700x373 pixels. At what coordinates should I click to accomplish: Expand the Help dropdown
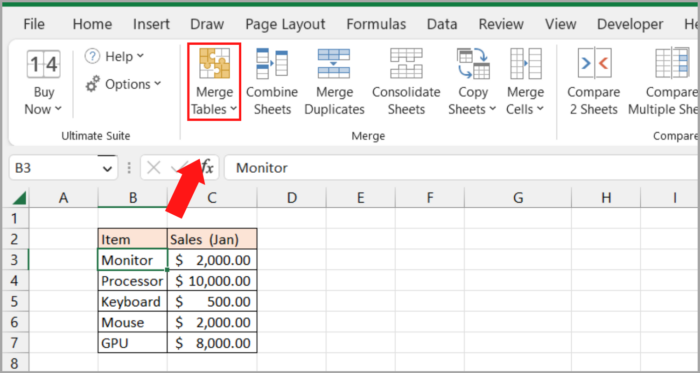click(x=114, y=56)
